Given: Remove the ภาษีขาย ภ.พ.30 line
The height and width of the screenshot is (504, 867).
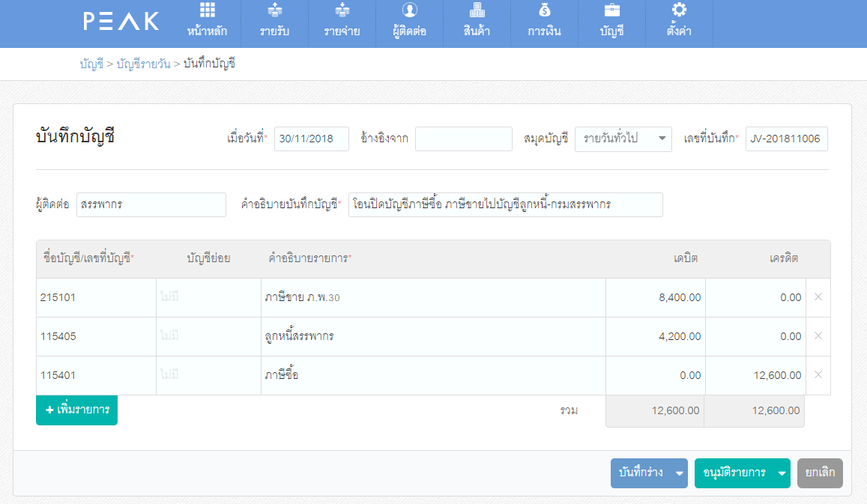Looking at the screenshot, I should (817, 297).
